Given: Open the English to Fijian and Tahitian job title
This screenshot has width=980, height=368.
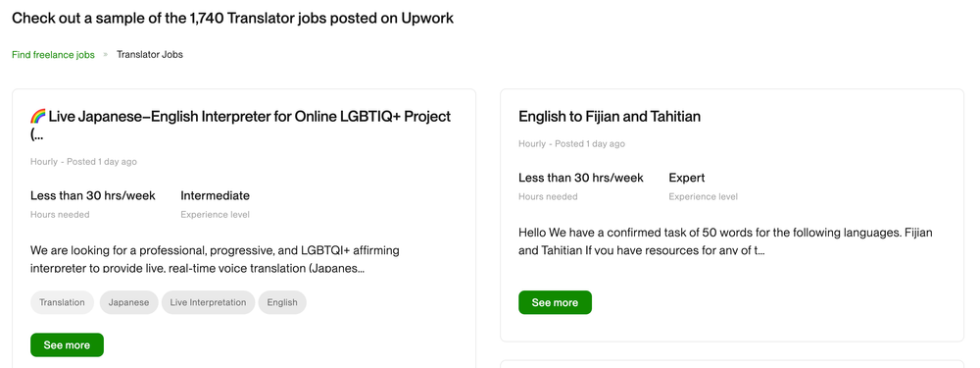Looking at the screenshot, I should [610, 117].
